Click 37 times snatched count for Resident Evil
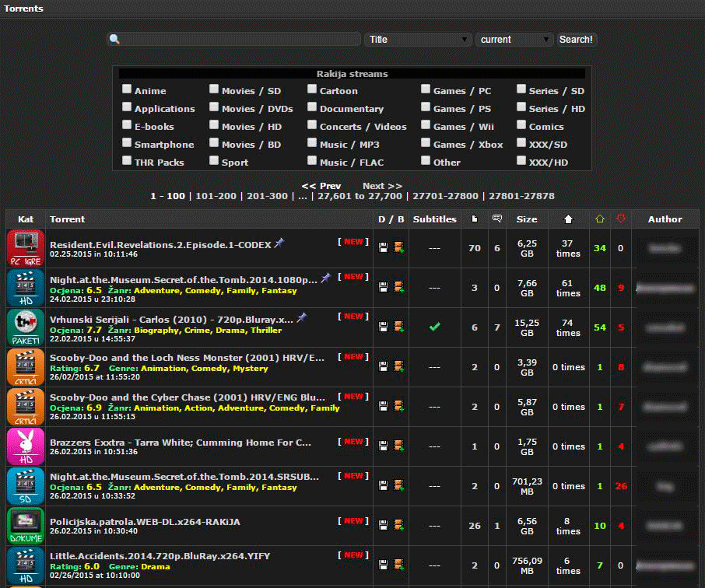 click(568, 248)
